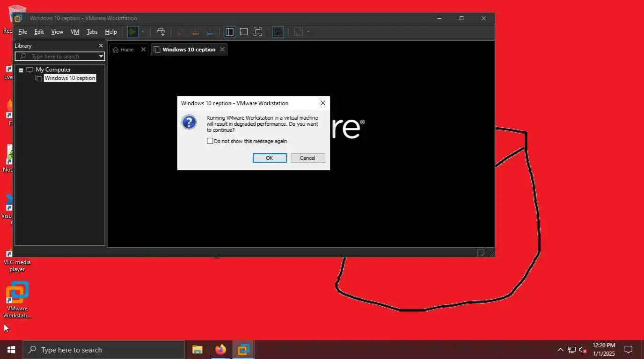Screen dimensions: 644x359
Task: Open the File menu
Action: [x=22, y=32]
